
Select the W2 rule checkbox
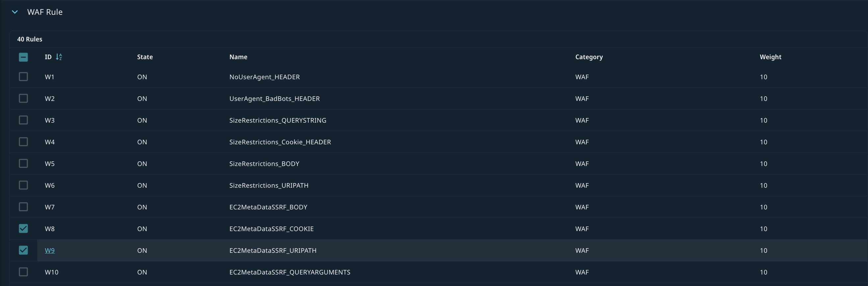(x=23, y=98)
